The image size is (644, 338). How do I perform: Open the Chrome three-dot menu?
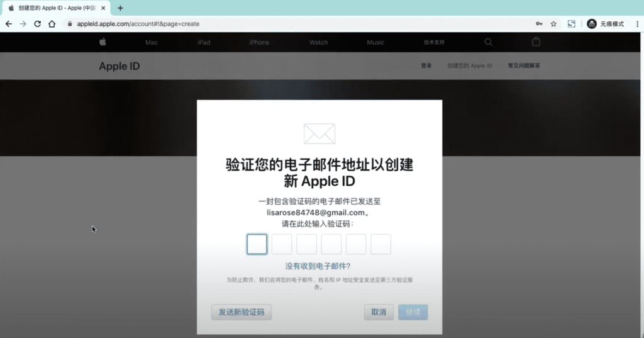coord(637,24)
